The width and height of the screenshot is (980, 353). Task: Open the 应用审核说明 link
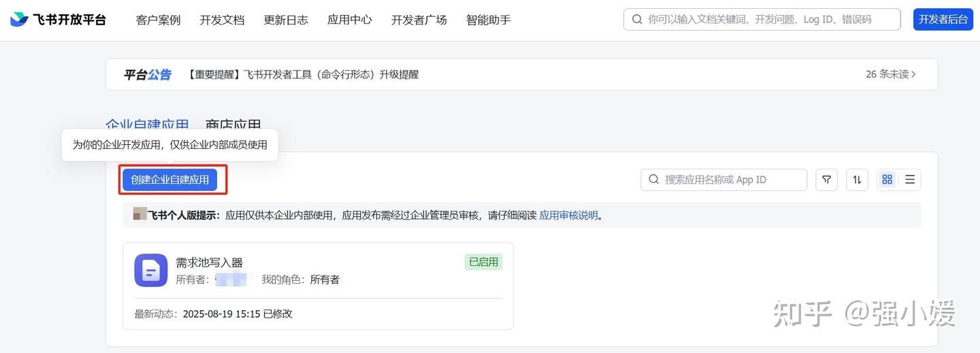coord(568,216)
